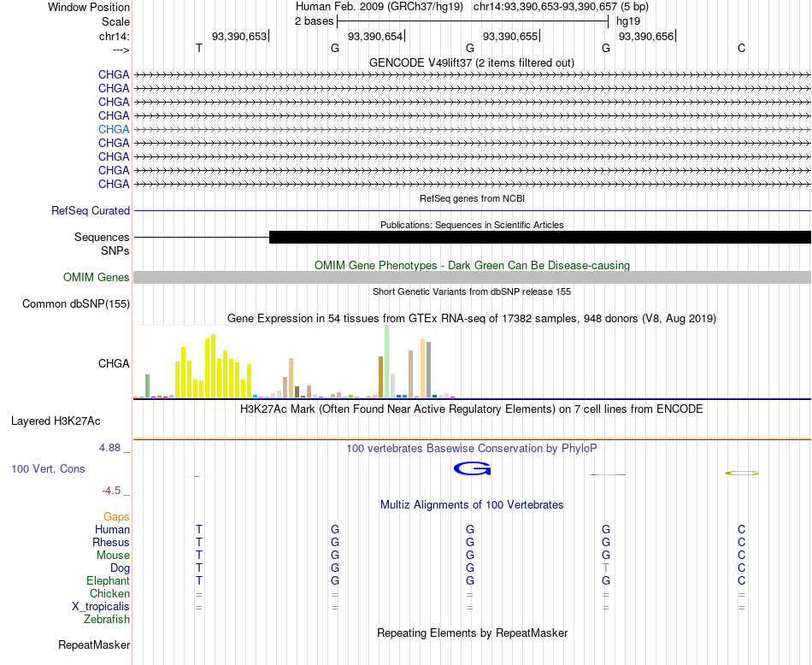Click the RepeatMasker track label
This screenshot has width=812, height=665.
pos(94,644)
